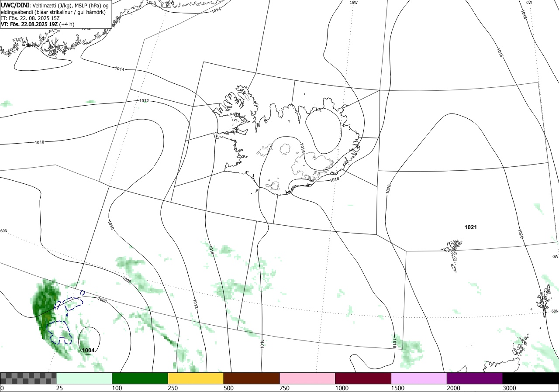Click the 1008 isobar label
Viewport: 559px width, 392px height.
click(x=127, y=280)
